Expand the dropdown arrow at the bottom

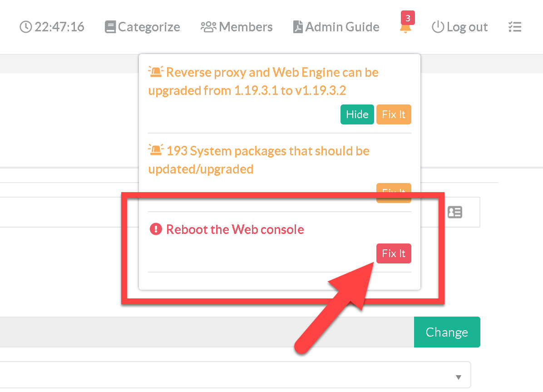point(459,377)
